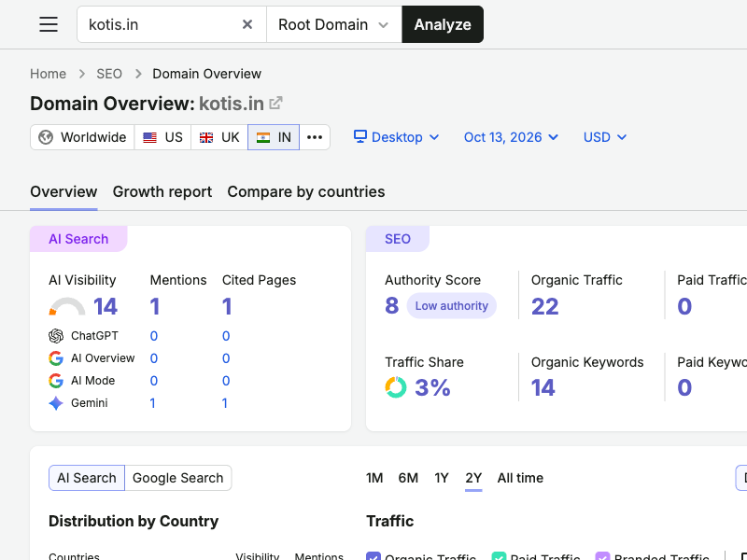Select the IN database
The width and height of the screenshot is (747, 560).
(x=274, y=137)
